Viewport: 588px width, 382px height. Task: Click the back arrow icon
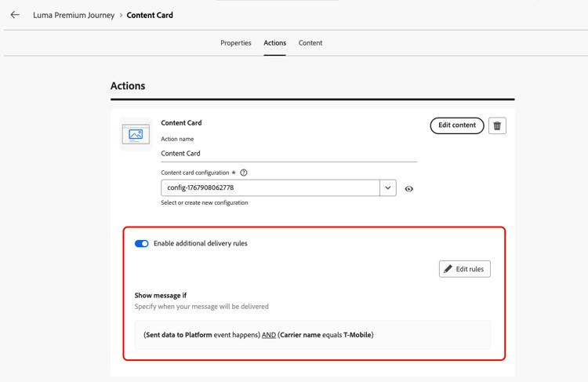pyautogui.click(x=15, y=15)
